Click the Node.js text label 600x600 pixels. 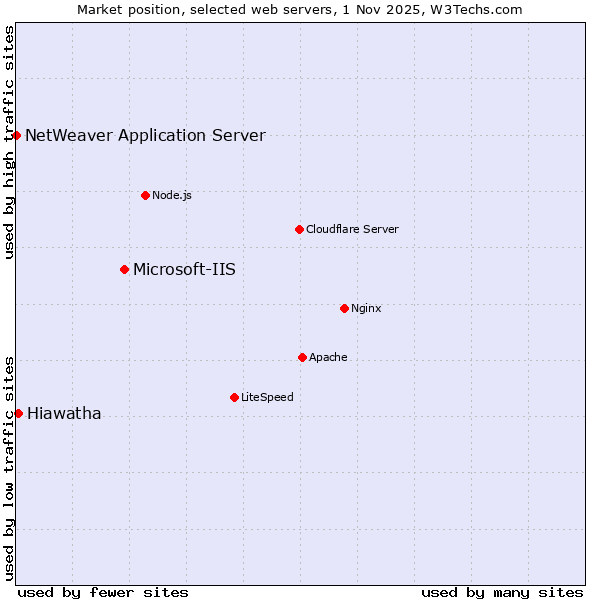[x=172, y=195]
